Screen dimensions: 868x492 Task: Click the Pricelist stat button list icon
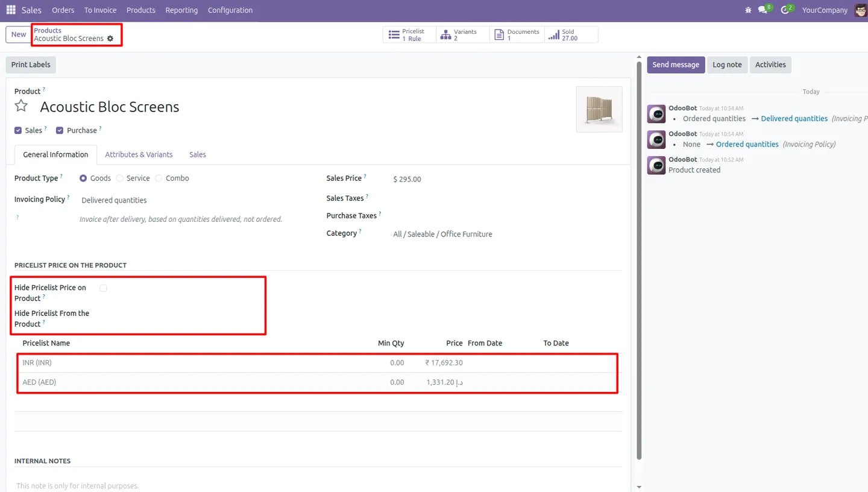(394, 34)
